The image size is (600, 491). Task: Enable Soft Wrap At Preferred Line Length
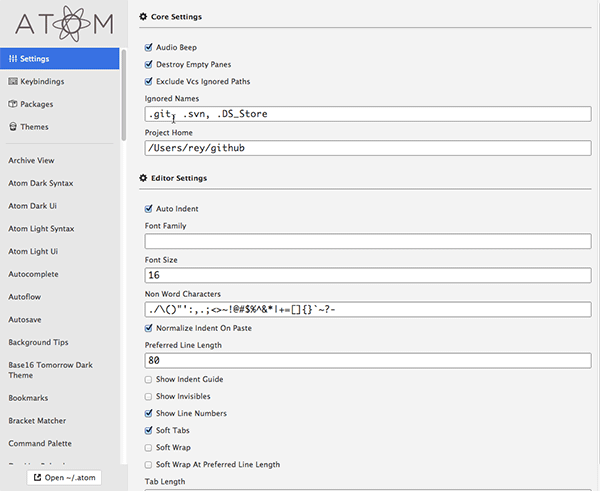[148, 465]
